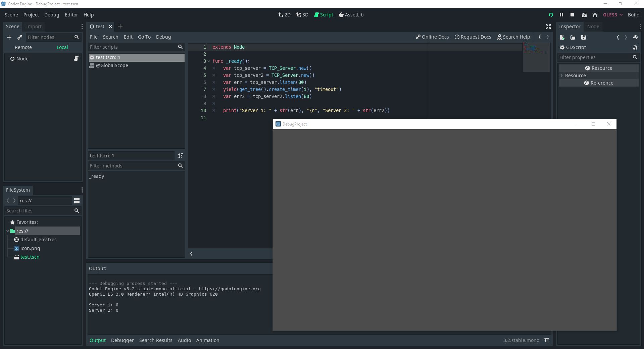Hide the scripts list panel arrow
The height and width of the screenshot is (349, 644).
pyautogui.click(x=191, y=254)
